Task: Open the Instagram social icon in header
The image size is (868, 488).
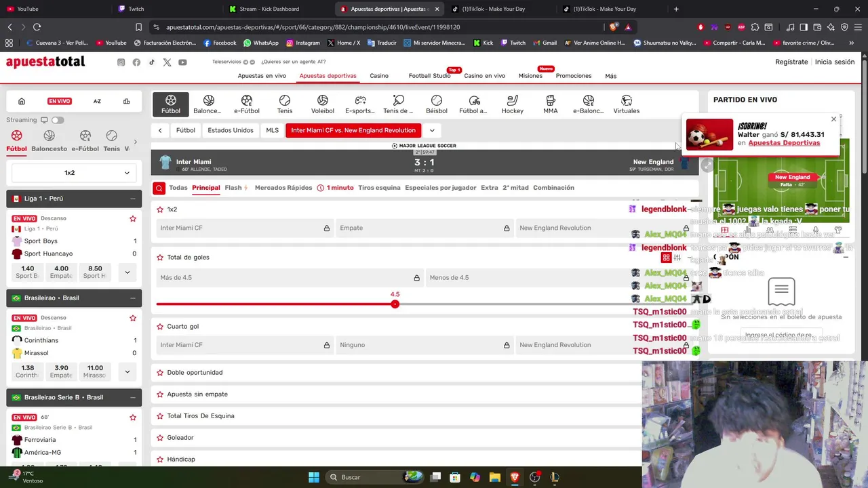Action: [x=121, y=62]
